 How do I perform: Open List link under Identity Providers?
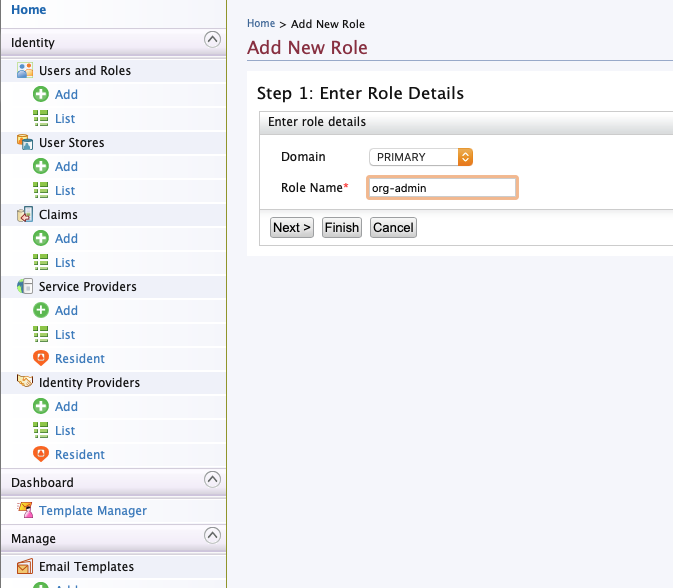click(65, 430)
